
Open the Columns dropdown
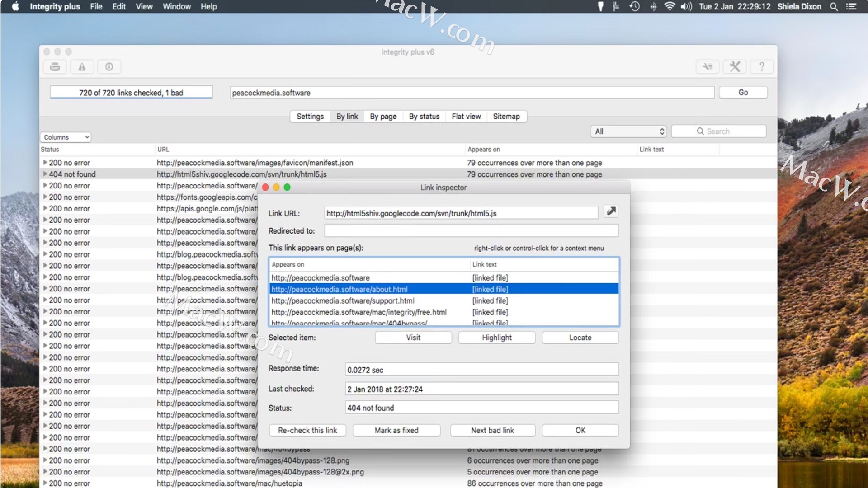point(66,137)
